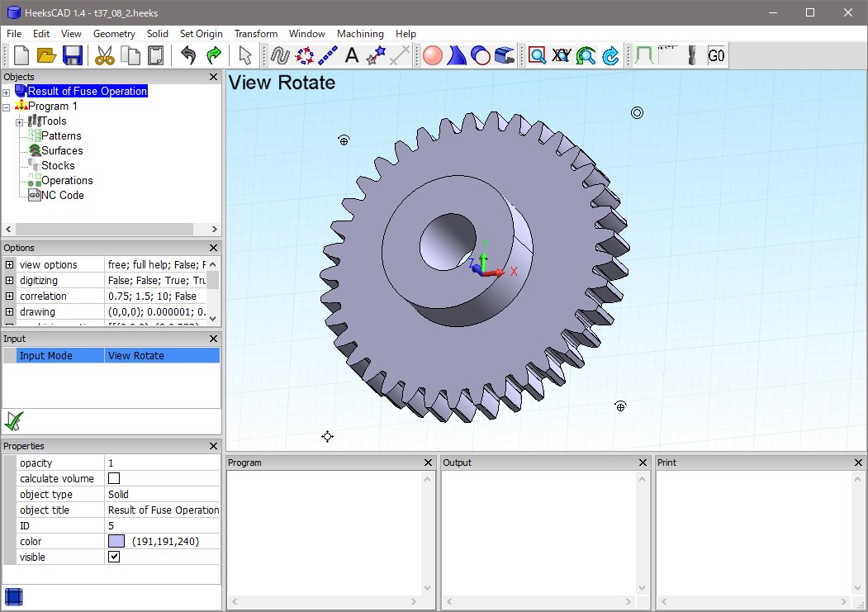Expand the view options row
Screen dimensions: 868x612
tap(10, 265)
